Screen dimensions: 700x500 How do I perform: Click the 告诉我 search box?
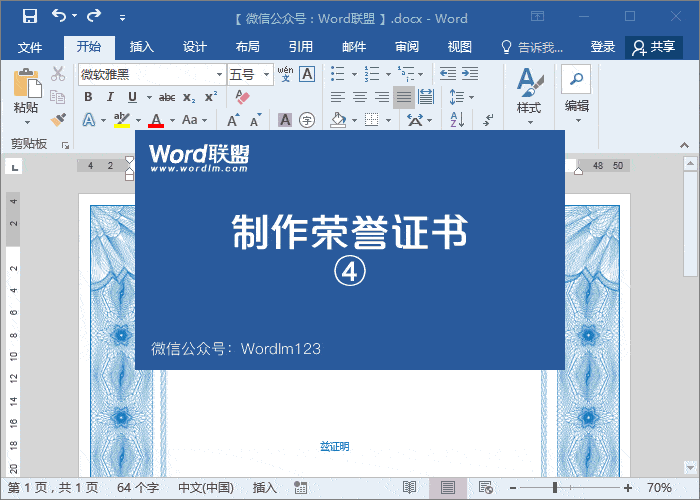[x=532, y=47]
